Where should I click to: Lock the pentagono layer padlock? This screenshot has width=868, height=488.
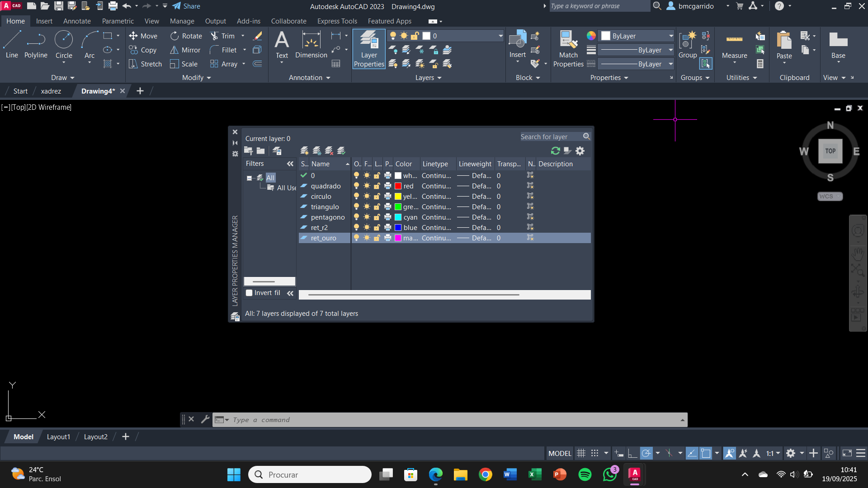pyautogui.click(x=377, y=217)
